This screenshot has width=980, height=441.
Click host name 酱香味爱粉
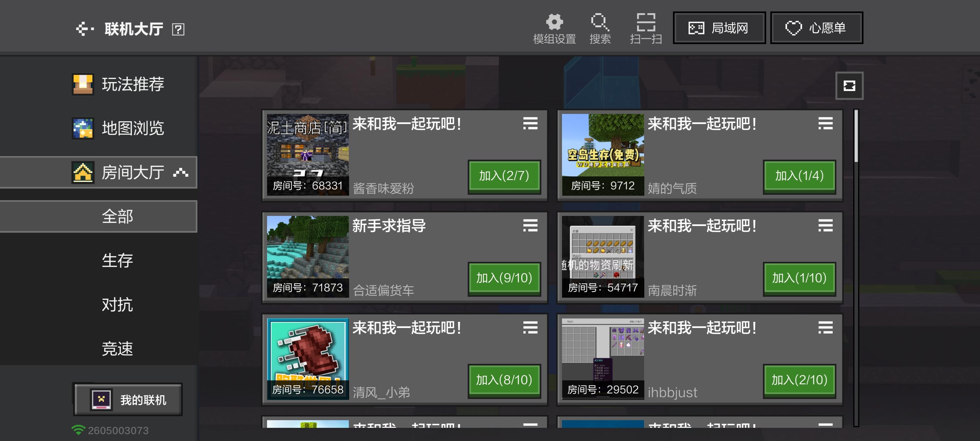[383, 188]
